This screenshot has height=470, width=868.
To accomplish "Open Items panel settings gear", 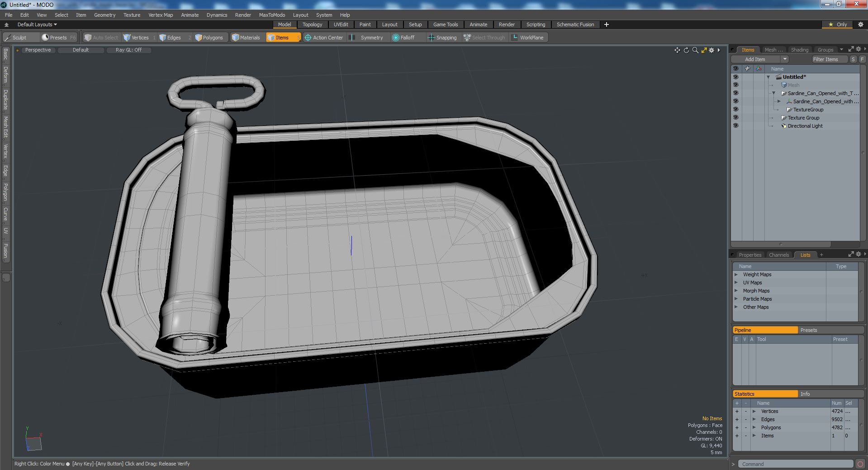I will pos(858,49).
